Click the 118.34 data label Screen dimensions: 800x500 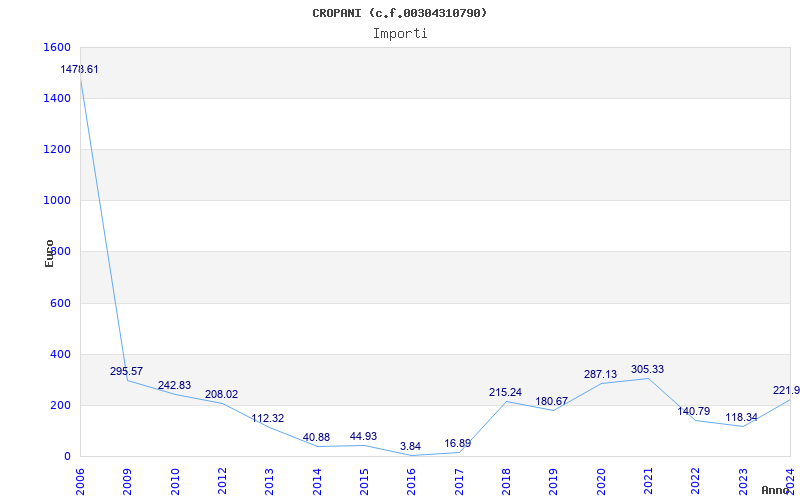coord(742,417)
